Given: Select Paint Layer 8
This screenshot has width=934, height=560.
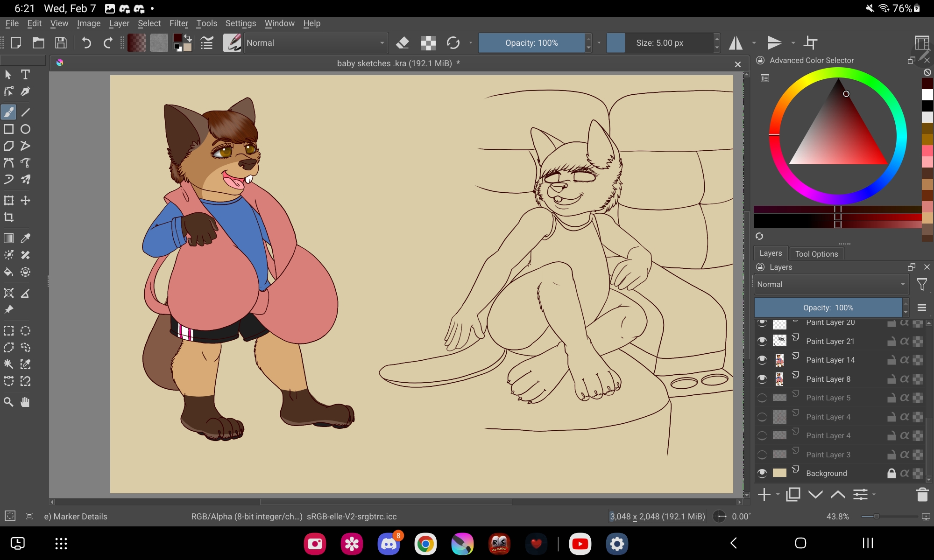Looking at the screenshot, I should 828,379.
